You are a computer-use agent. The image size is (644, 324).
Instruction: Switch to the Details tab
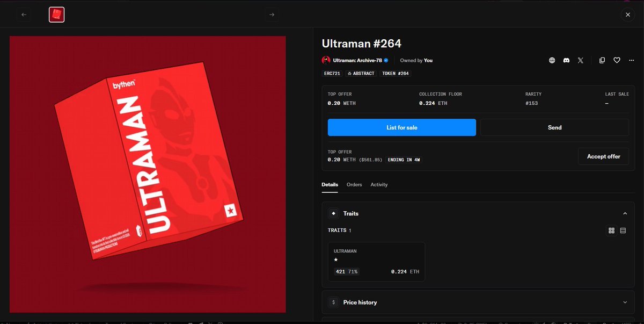pyautogui.click(x=330, y=184)
